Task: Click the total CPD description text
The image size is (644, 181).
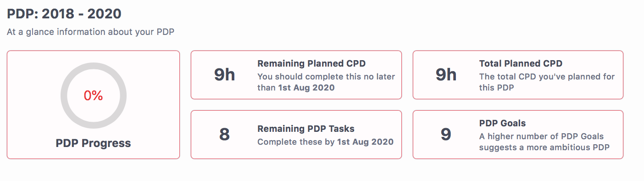Action: tap(547, 82)
